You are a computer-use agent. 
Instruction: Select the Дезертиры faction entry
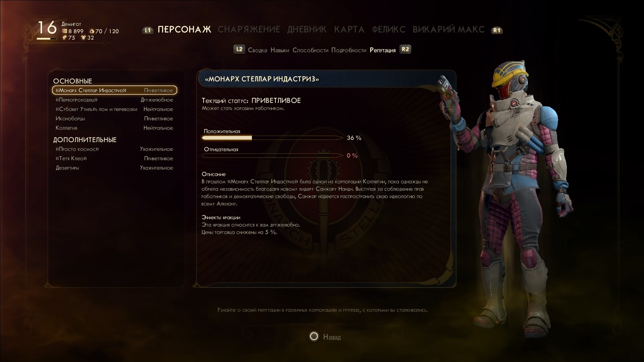pos(114,168)
